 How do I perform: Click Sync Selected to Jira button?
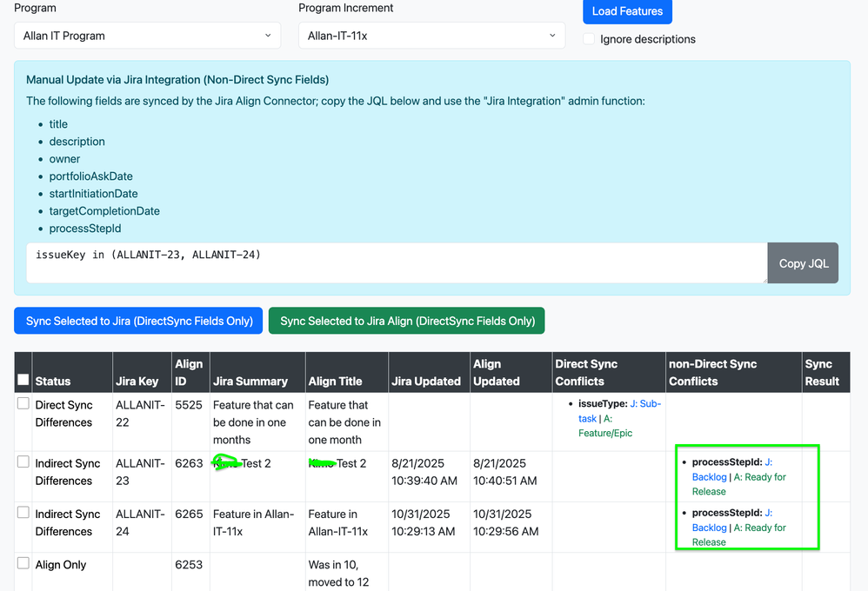pos(137,320)
